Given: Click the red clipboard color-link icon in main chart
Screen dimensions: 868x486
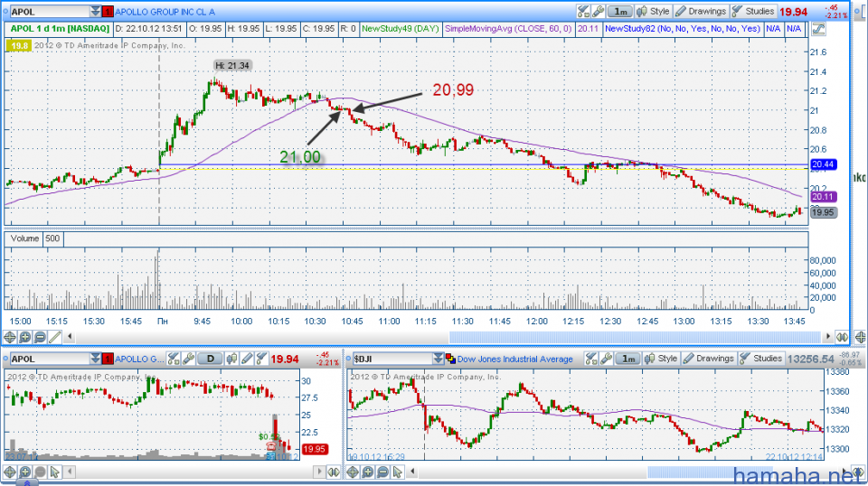Looking at the screenshot, I should [x=108, y=12].
